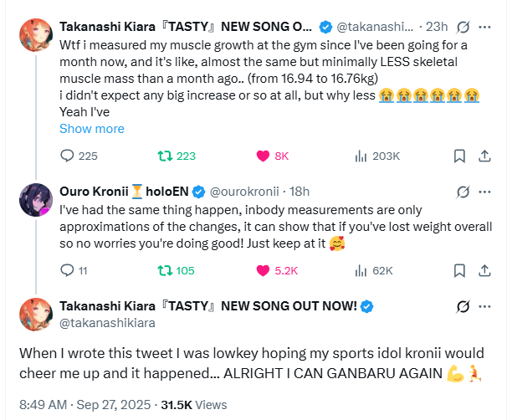Reply to Kiara's muscle growth tweet

point(69,156)
